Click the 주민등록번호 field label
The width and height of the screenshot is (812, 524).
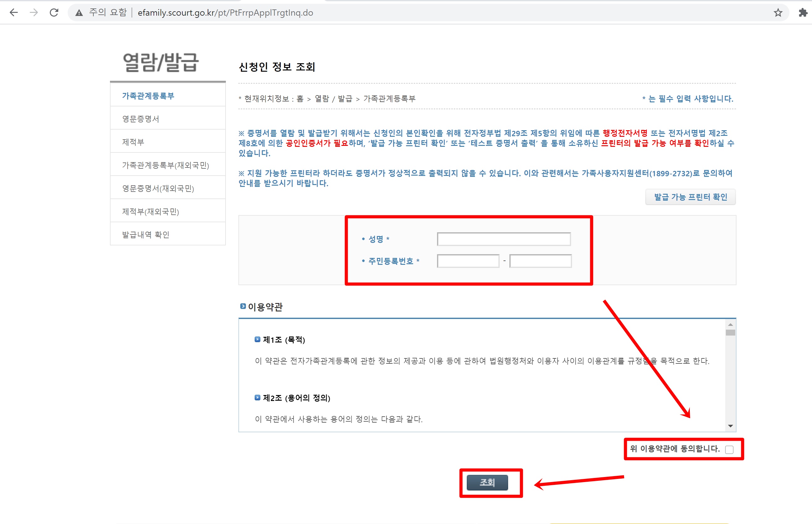pos(391,261)
